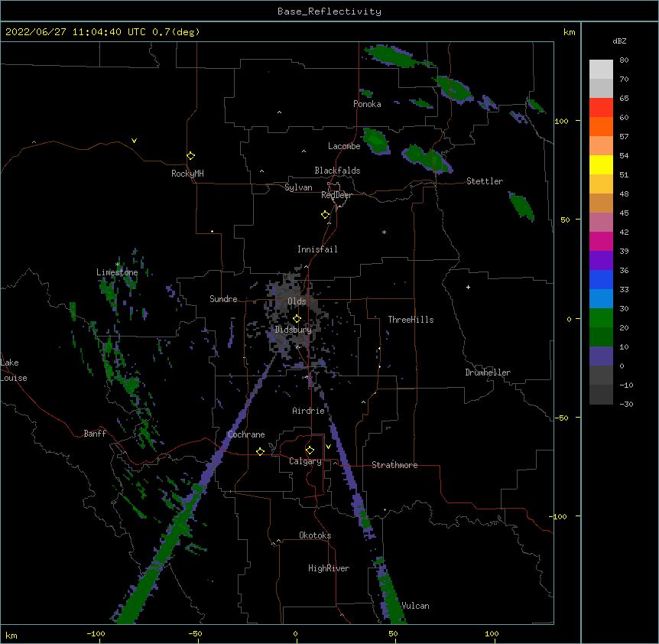
Task: Click the Calgary city label
Action: click(305, 461)
